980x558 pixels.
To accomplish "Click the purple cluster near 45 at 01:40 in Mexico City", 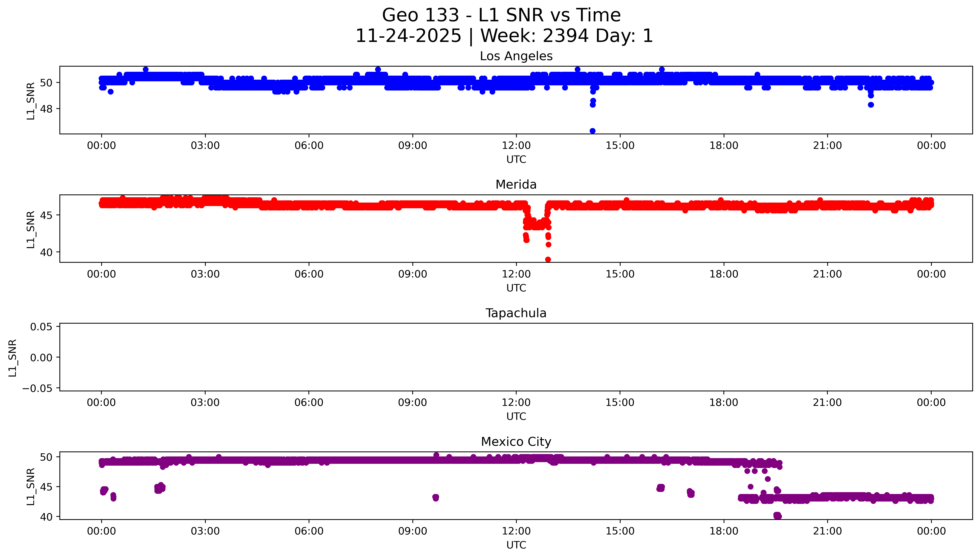I will coord(159,488).
